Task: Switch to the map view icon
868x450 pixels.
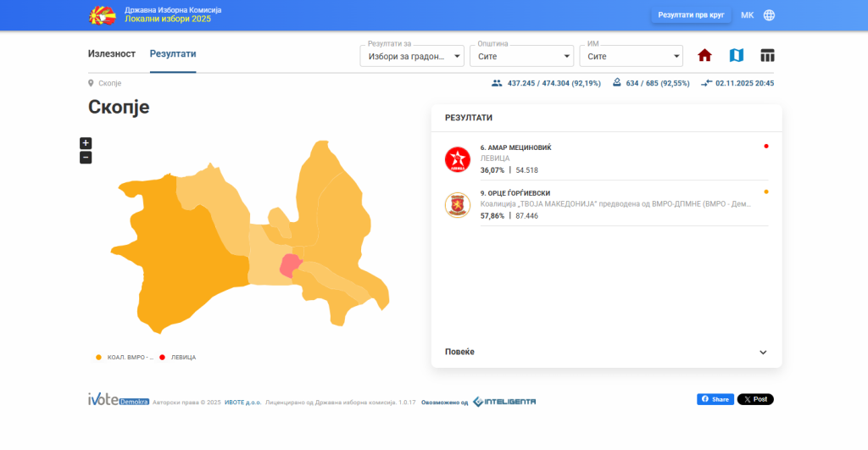Action: click(737, 56)
